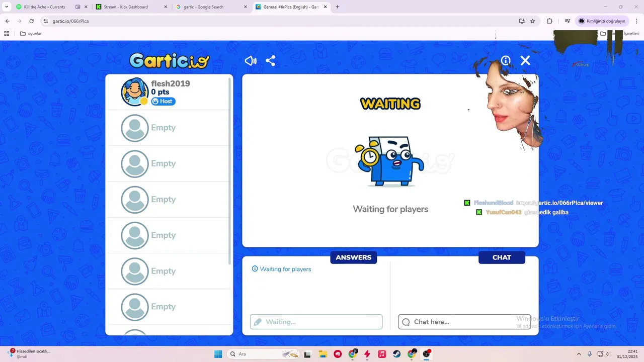Screen dimensions: 644x362
Task: Mute the game sound speaker icon
Action: pos(251,61)
